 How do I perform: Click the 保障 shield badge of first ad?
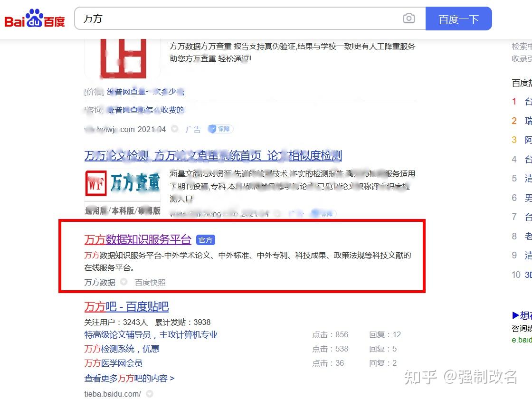220,129
